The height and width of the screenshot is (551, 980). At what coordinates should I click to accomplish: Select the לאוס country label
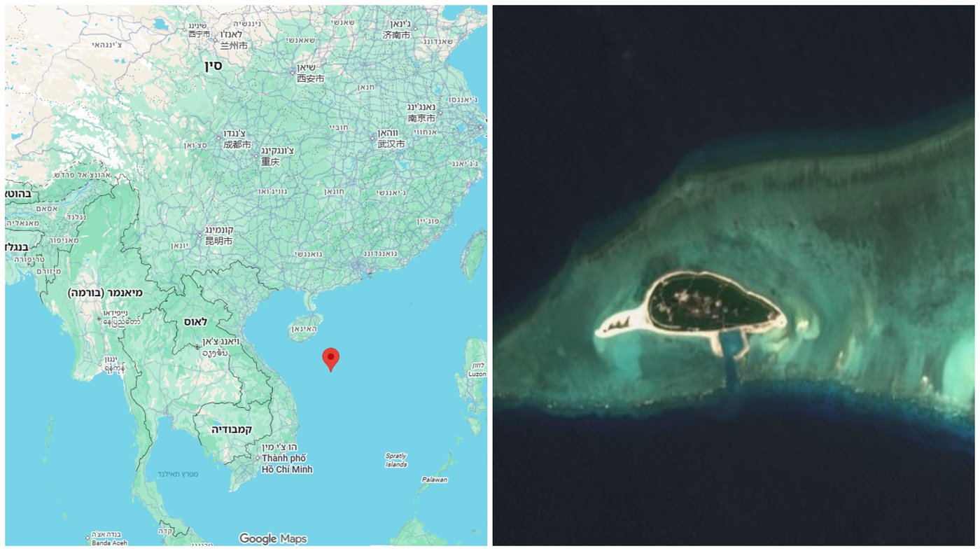(195, 321)
